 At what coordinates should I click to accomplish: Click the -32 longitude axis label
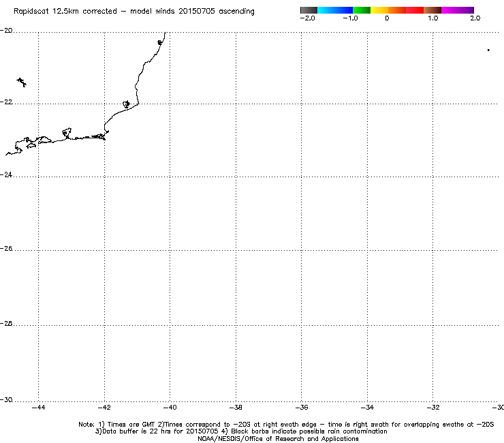pyautogui.click(x=433, y=408)
